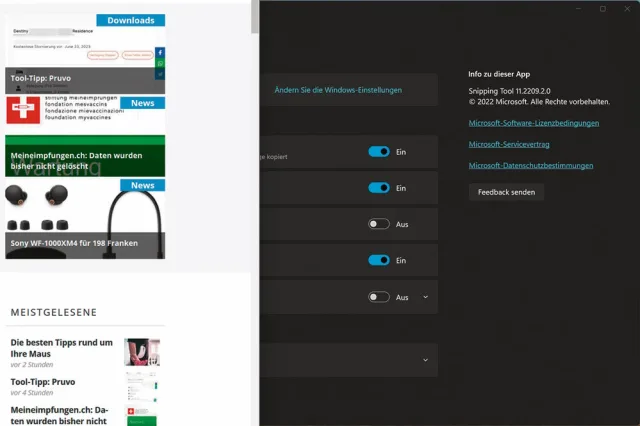Screen dimensions: 640x426
Task: Open 'Meineimpfungen.ch: Daten wurden bisher nicht gelöscht' card
Action: 85,136
